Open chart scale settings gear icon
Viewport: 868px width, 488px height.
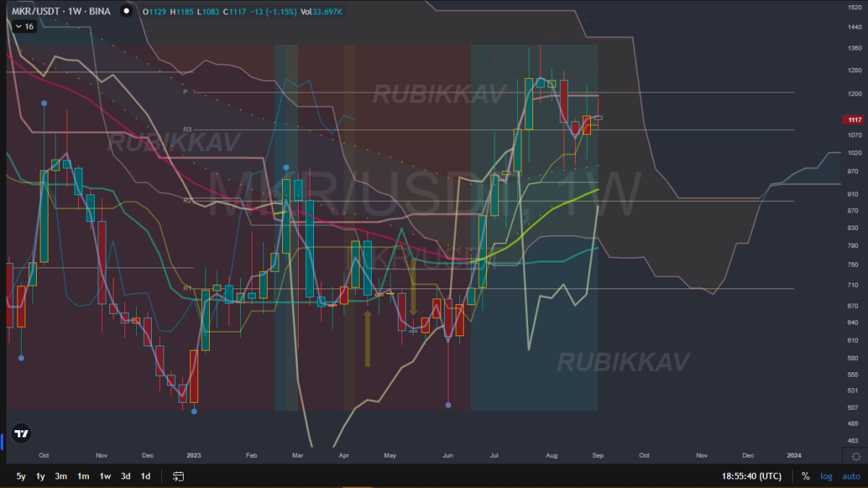(x=856, y=456)
